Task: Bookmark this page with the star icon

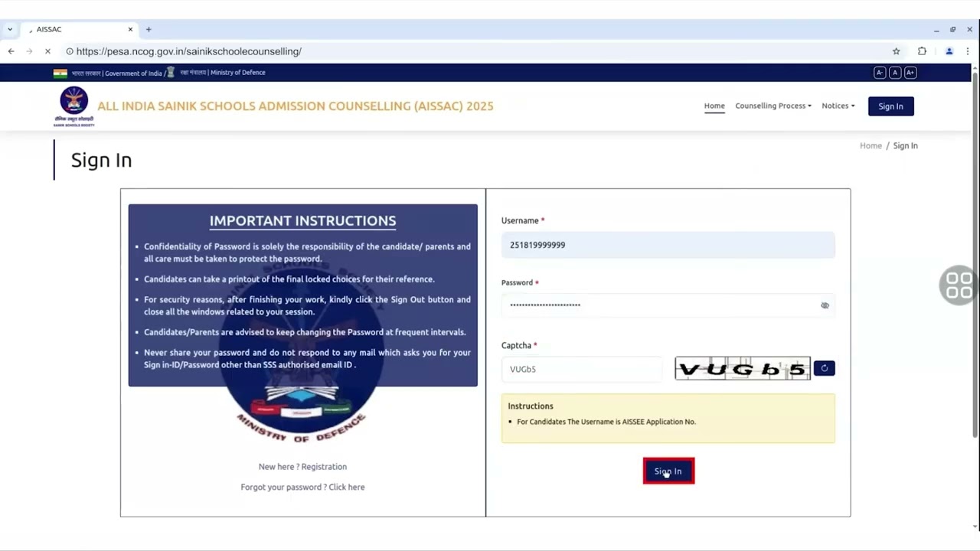Action: pos(896,51)
